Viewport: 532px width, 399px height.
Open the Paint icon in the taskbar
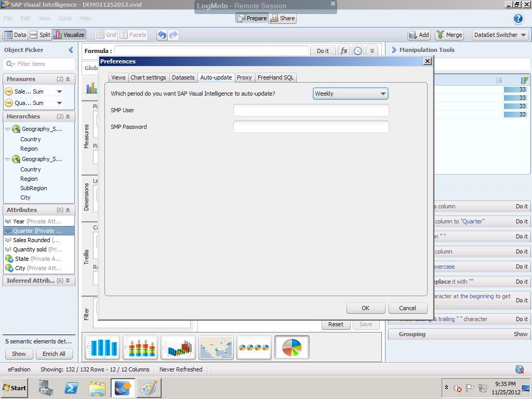coord(149,388)
